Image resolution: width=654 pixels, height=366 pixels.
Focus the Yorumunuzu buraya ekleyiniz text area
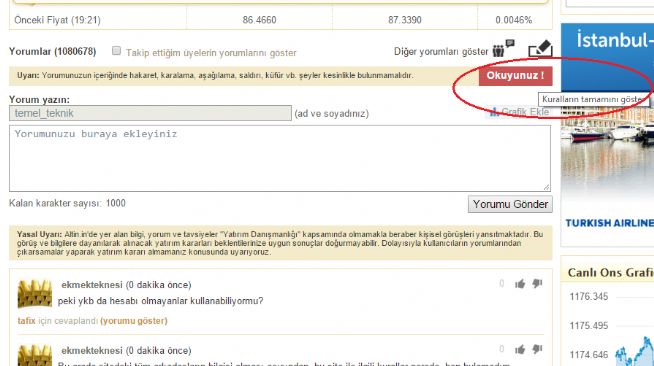point(280,158)
